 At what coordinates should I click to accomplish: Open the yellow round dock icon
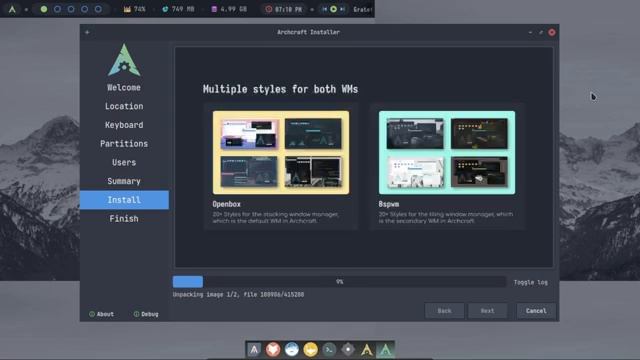pyautogui.click(x=311, y=350)
